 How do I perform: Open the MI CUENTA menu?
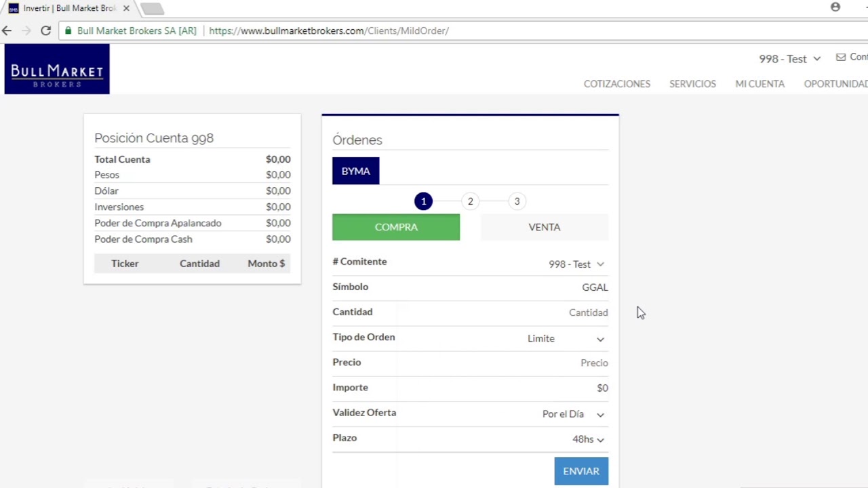tap(759, 84)
